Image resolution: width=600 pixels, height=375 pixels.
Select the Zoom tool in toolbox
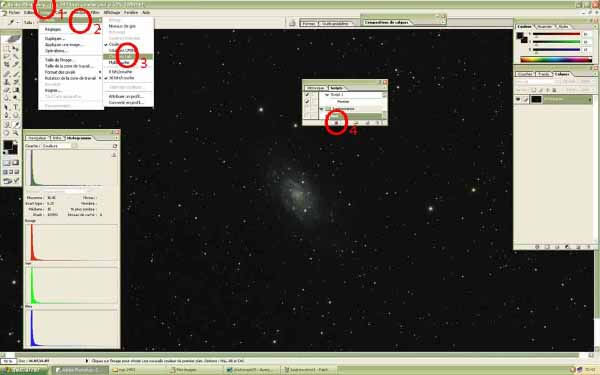(16, 133)
